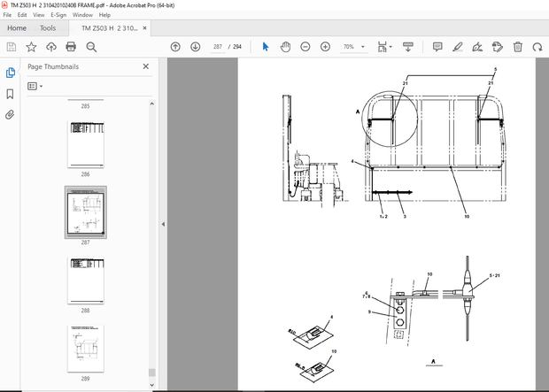Click the Save file icon

12,47
